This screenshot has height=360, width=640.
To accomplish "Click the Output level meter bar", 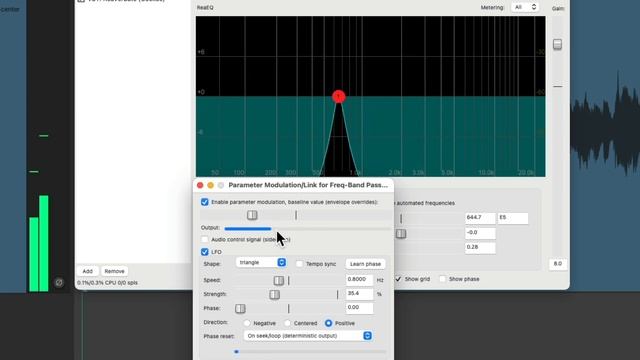I will [308, 229].
